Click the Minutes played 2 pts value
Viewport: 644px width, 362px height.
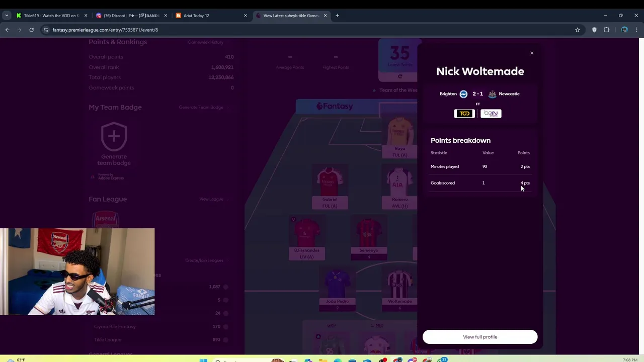[525, 166]
